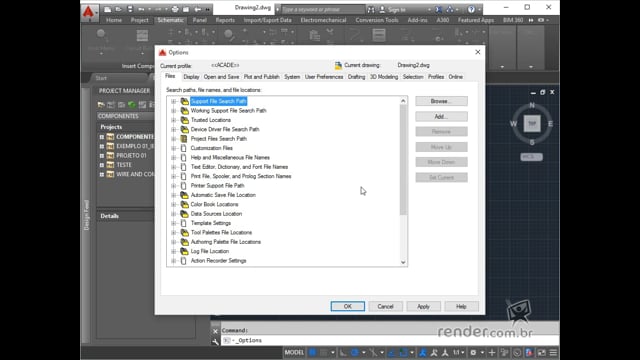This screenshot has width=640, height=360.
Task: Click the Current drawing icon in Options dialog
Action: (x=338, y=65)
